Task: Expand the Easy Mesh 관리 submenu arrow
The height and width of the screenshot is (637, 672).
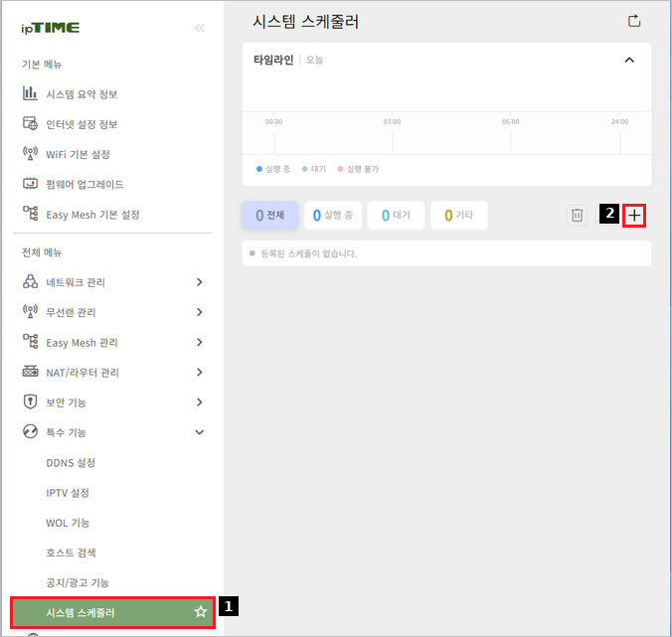Action: 199,342
